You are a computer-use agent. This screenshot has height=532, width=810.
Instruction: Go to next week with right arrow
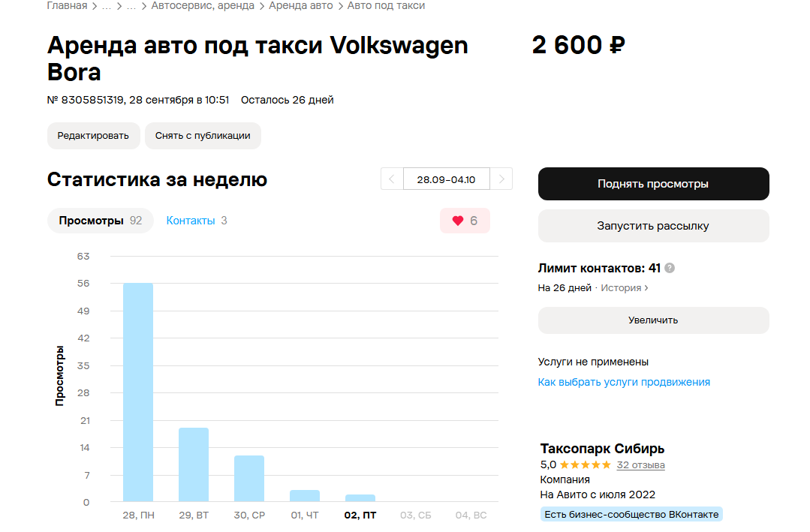pos(501,179)
